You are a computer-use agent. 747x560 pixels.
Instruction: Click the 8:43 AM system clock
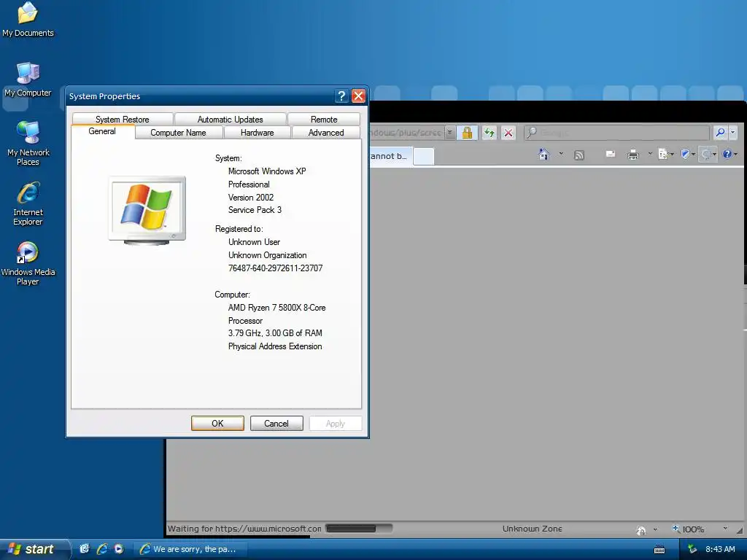click(x=720, y=549)
